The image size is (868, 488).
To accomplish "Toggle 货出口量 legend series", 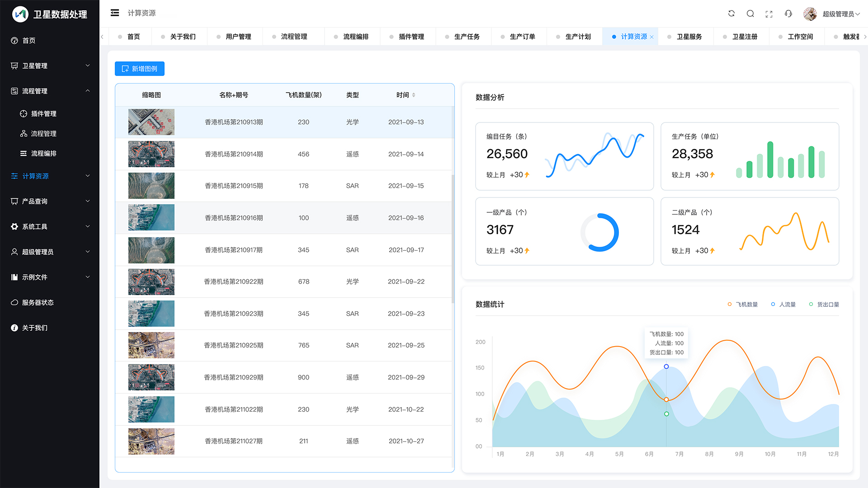I will (x=824, y=305).
